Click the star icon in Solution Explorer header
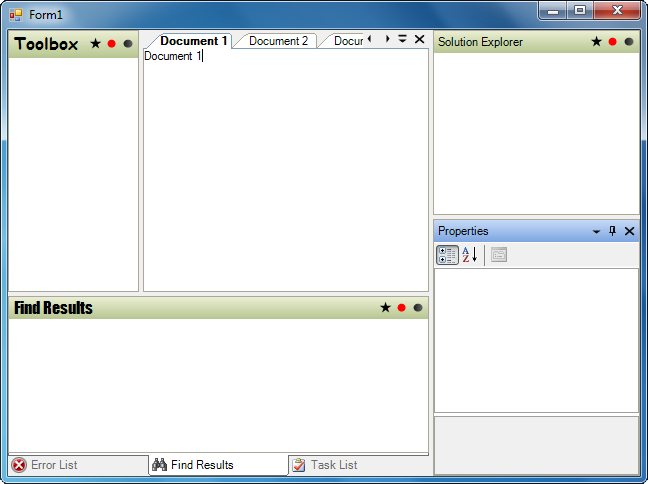648x484 pixels. point(597,42)
